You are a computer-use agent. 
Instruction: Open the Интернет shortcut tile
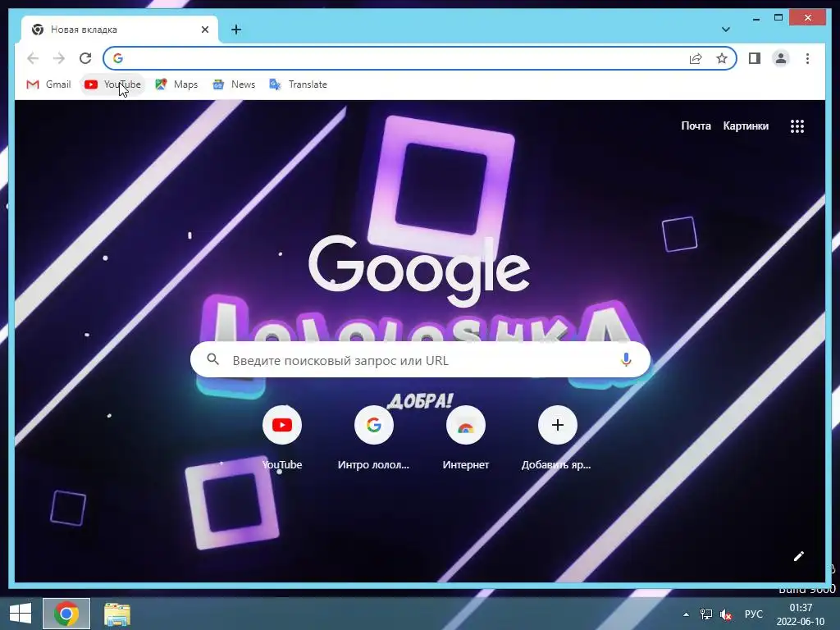(x=466, y=438)
